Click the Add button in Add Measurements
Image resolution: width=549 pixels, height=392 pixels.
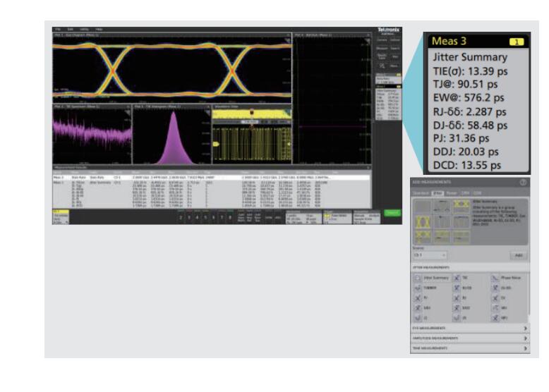click(519, 255)
